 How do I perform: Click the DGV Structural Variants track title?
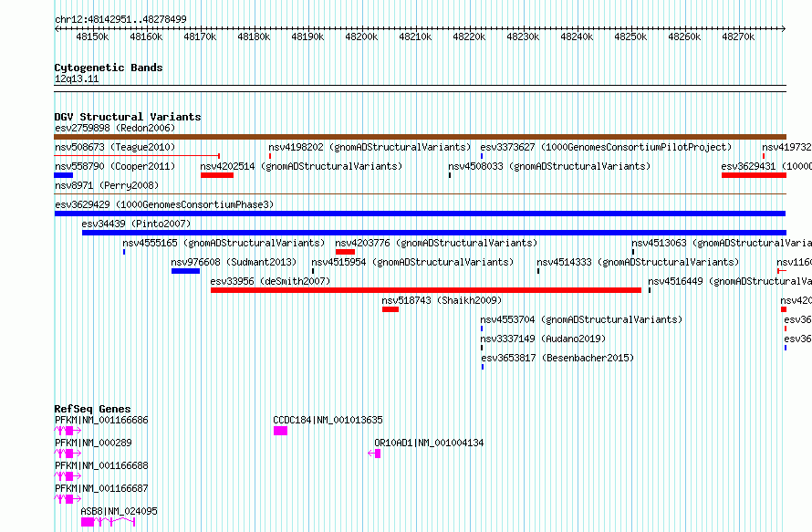128,117
